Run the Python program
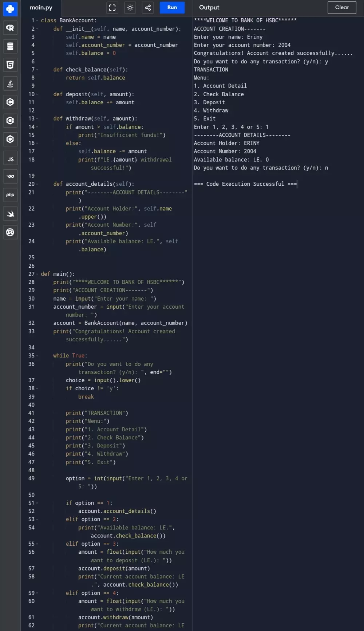364x631 pixels. [x=172, y=8]
